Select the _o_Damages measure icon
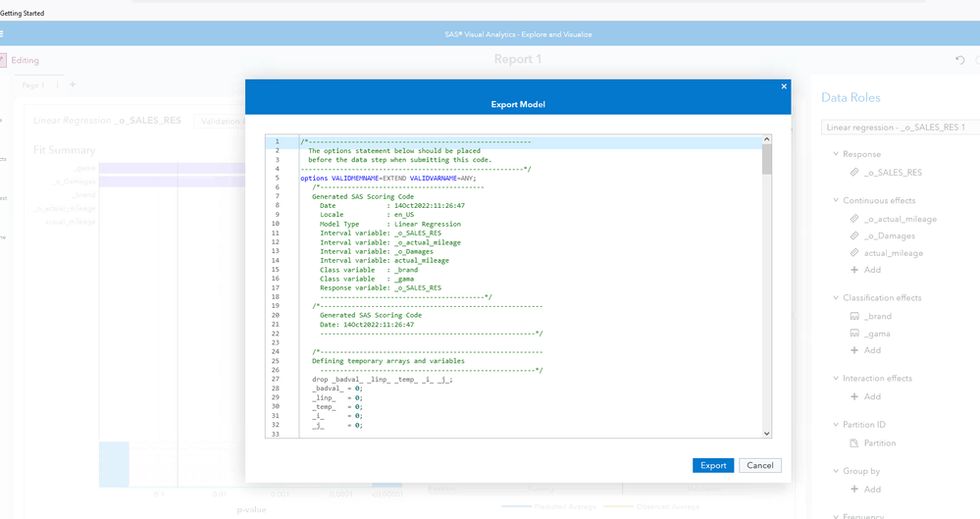This screenshot has width=980, height=519. (x=854, y=235)
